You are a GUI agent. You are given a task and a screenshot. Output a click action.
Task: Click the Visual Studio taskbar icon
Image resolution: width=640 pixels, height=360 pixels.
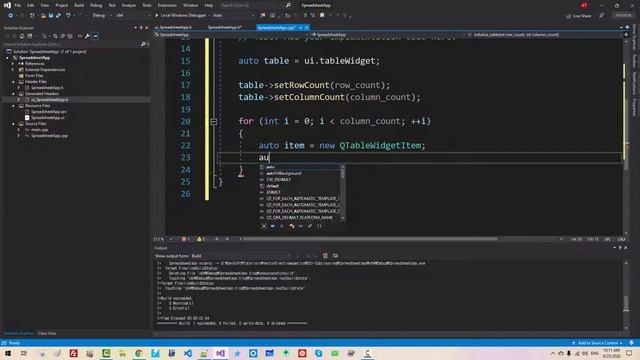(220, 353)
